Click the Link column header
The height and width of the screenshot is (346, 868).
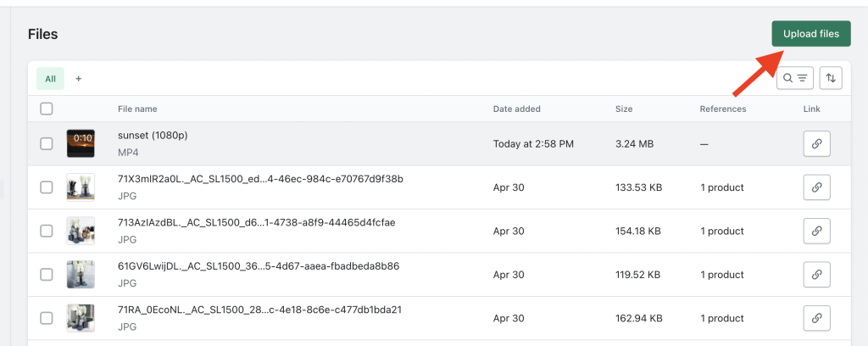tap(811, 109)
